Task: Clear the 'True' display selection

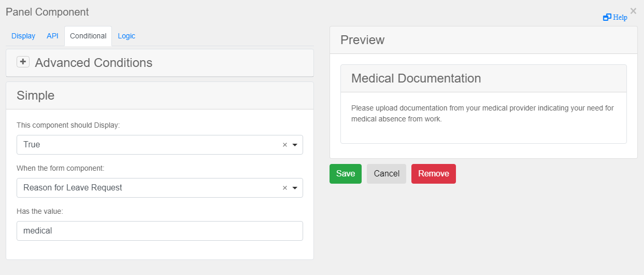Action: [284, 145]
